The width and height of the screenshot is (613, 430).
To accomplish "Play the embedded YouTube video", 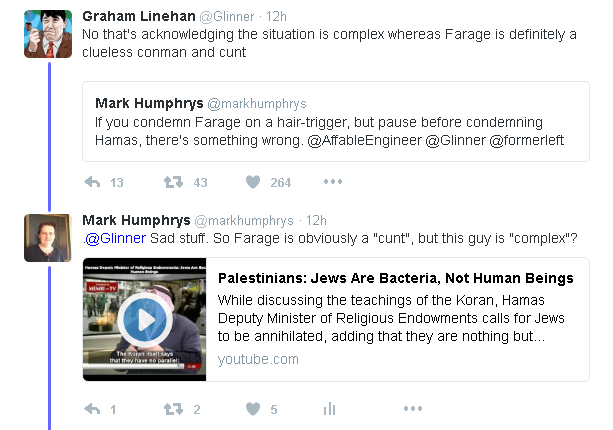I will 145,320.
